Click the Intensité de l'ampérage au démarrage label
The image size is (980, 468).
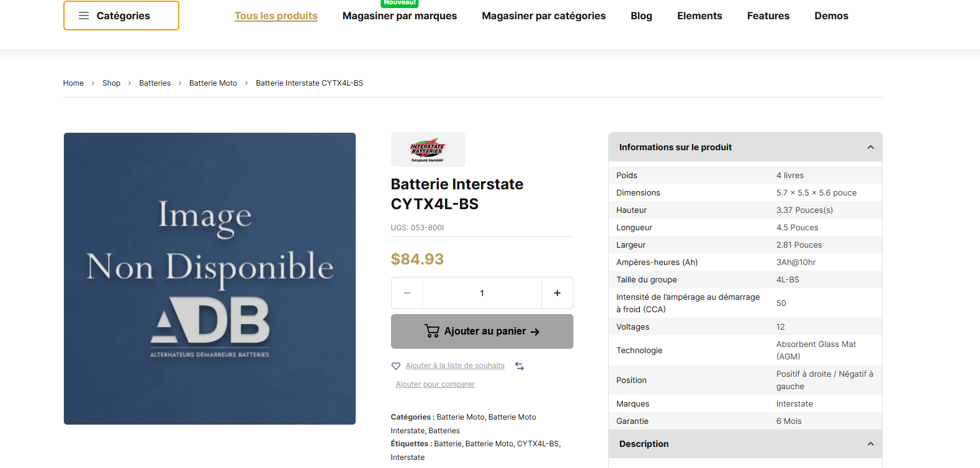pyautogui.click(x=688, y=304)
